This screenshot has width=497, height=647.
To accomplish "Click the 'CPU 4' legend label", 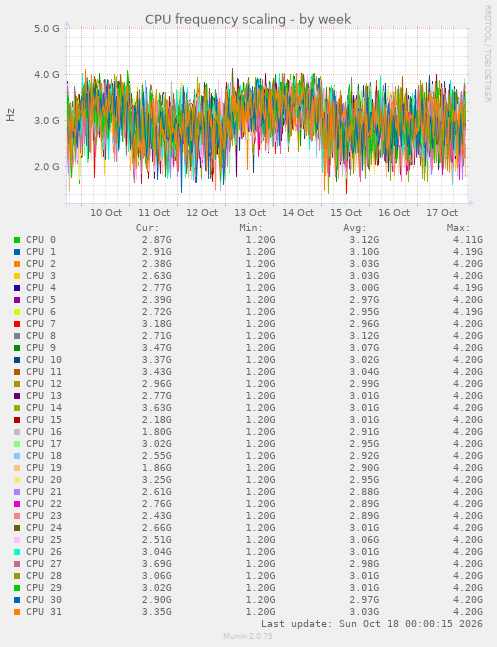I will pos(41,288).
